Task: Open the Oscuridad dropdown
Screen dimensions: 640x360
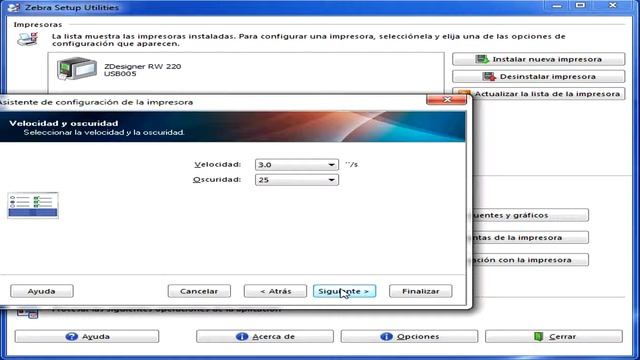Action: click(x=297, y=180)
